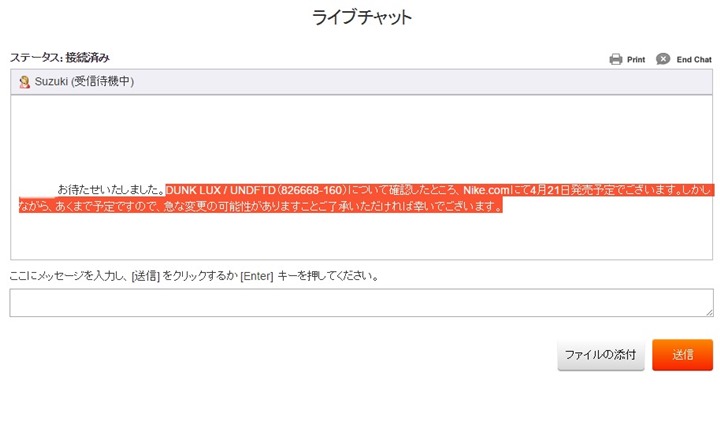Focus the message input text box
This screenshot has width=720, height=432.
tap(361, 303)
